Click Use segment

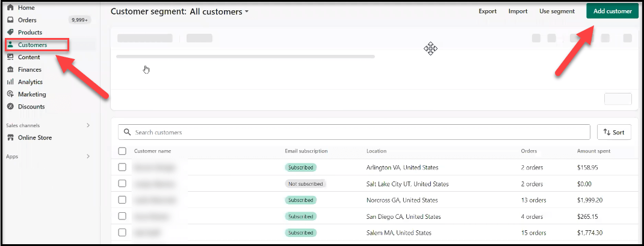click(x=557, y=11)
